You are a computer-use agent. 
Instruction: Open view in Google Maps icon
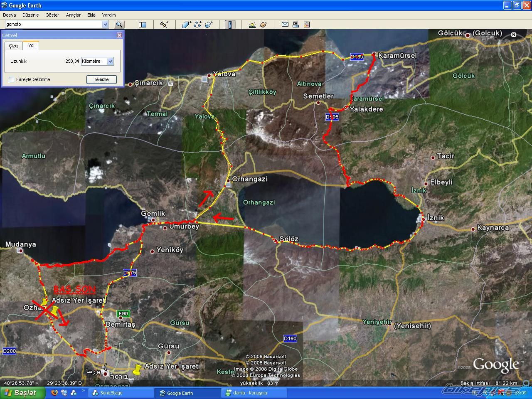307,25
